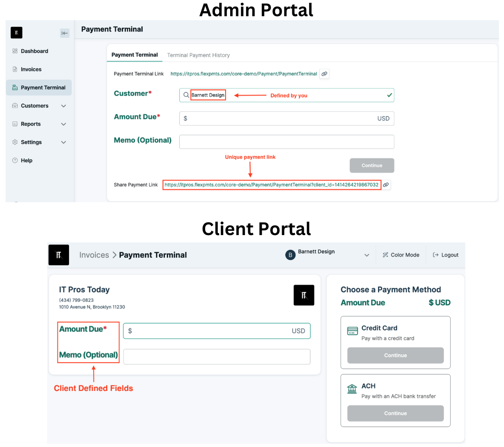Copy the Share Payment Link using the link icon
The width and height of the screenshot is (504, 447).
coord(386,185)
